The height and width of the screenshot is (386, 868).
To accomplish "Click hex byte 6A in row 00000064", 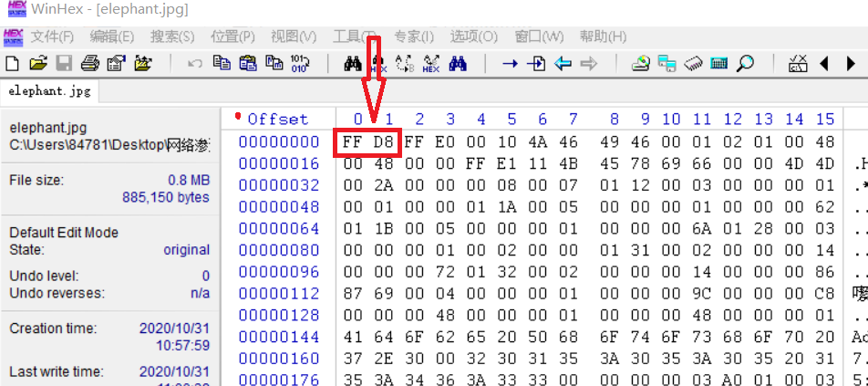I will click(x=701, y=229).
